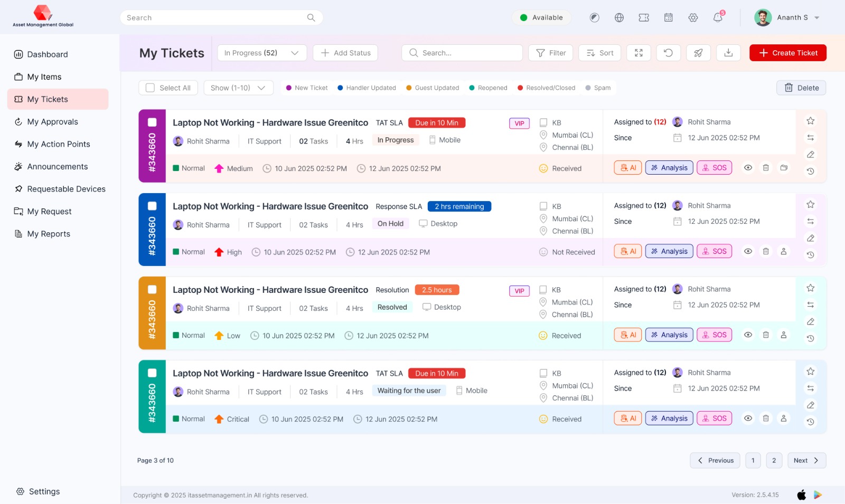This screenshot has width=845, height=504.
Task: Go to Requestable Devices in sidebar
Action: [66, 189]
